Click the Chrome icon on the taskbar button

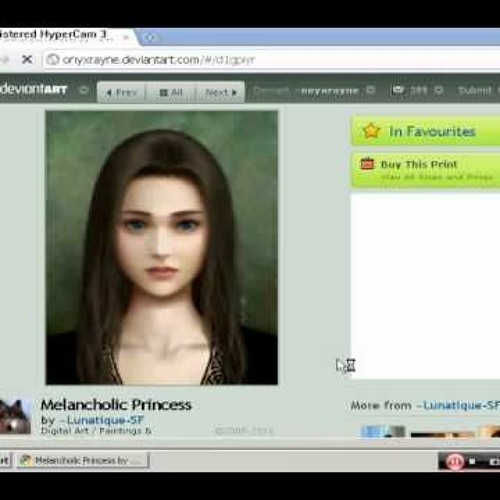pos(25,460)
